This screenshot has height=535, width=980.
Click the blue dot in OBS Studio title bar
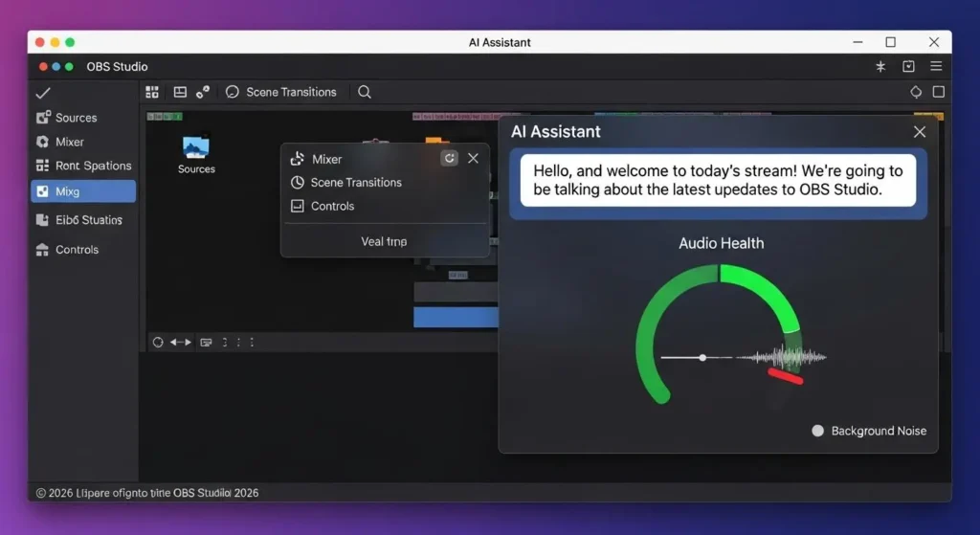(x=56, y=66)
